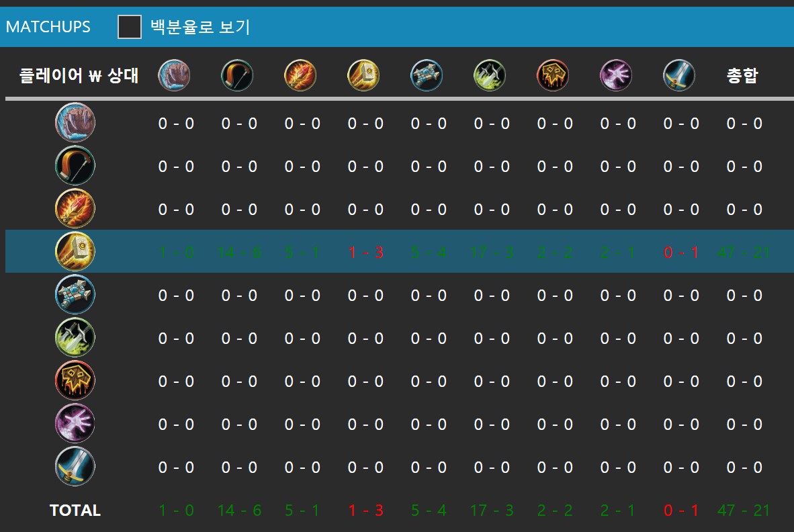
Task: Click the 47 - 21 total in highlighted row
Action: 744,253
